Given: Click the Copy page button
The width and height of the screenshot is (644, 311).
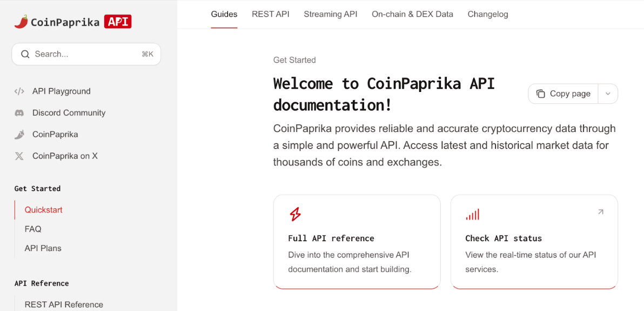Looking at the screenshot, I should pyautogui.click(x=563, y=94).
